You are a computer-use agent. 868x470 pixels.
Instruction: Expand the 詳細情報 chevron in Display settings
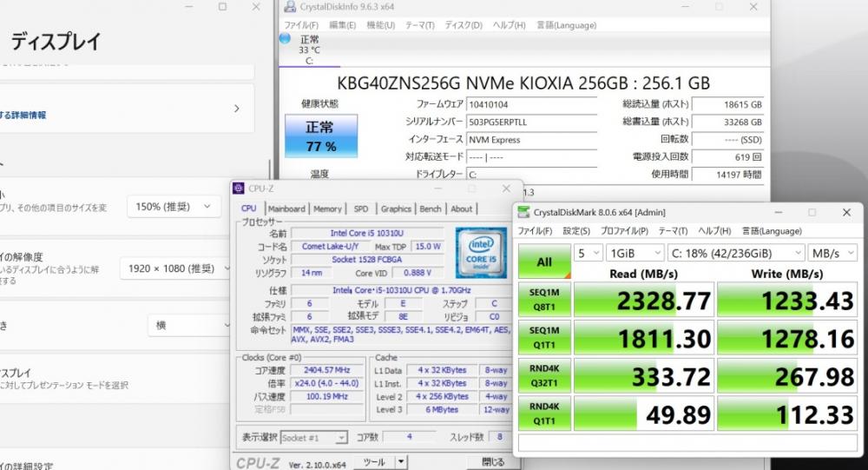click(236, 109)
